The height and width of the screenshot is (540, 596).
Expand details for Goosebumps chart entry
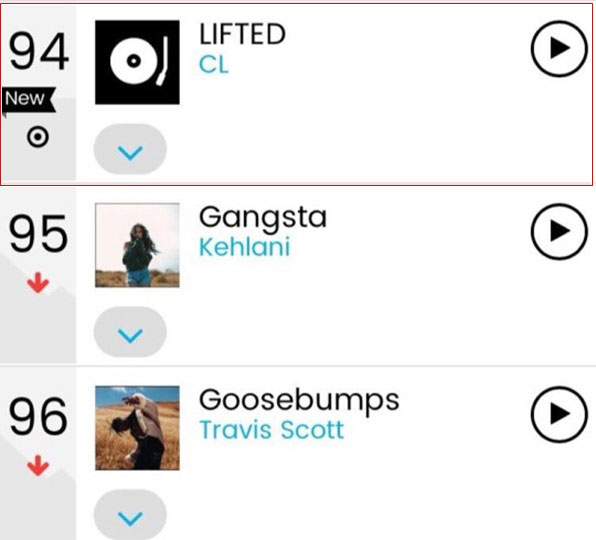pos(130,515)
